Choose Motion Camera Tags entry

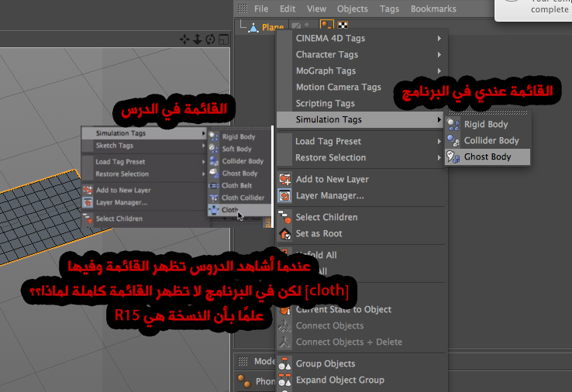(338, 87)
